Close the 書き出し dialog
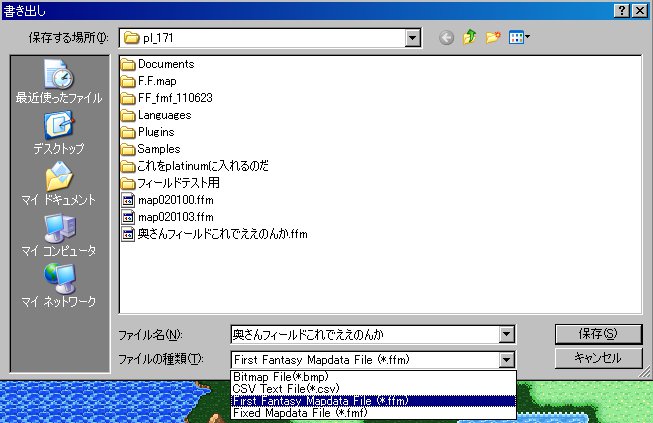Image resolution: width=653 pixels, height=423 pixels. (640, 10)
